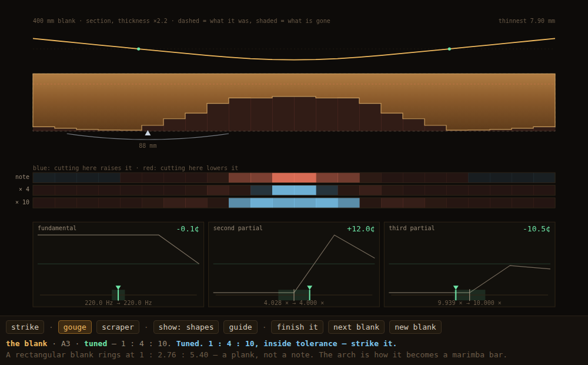Load the next blank
The height and width of the screenshot is (365, 588).
pos(356,327)
